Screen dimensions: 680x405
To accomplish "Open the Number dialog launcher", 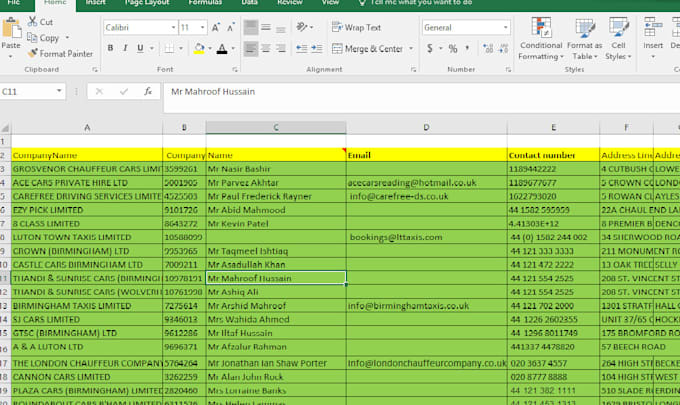I will click(x=508, y=69).
